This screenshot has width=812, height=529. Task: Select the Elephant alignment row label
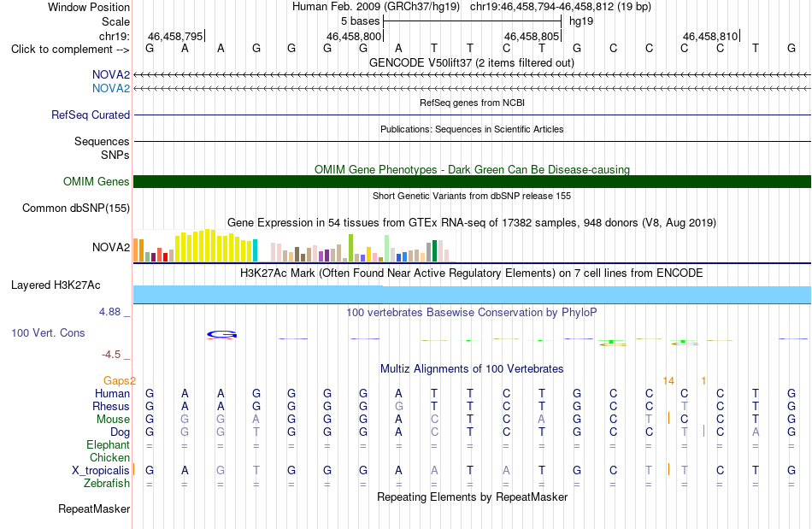pyautogui.click(x=109, y=445)
